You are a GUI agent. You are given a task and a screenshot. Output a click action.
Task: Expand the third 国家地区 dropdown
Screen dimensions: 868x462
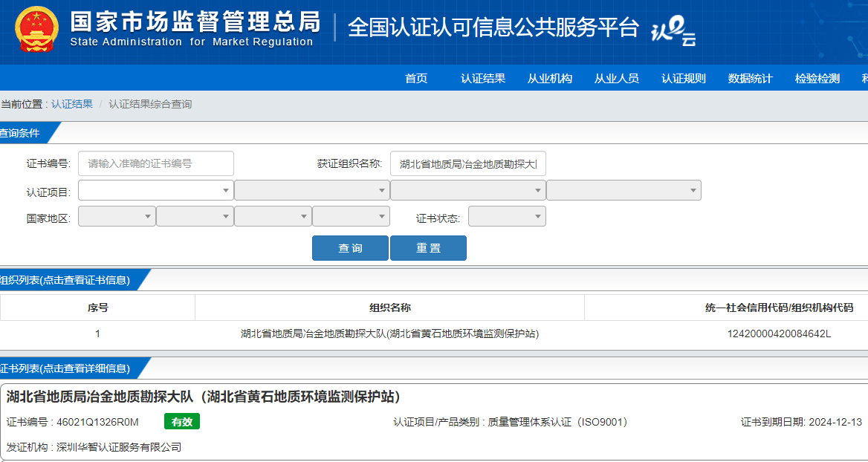[x=273, y=216]
